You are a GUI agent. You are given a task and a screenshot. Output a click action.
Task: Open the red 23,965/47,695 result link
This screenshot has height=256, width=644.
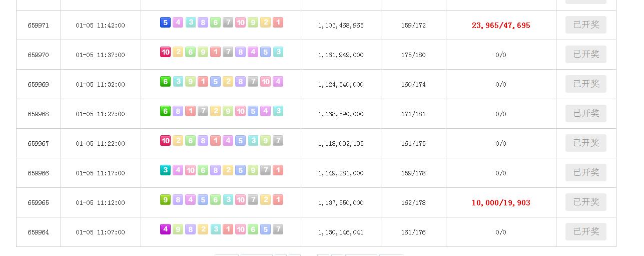pos(501,25)
